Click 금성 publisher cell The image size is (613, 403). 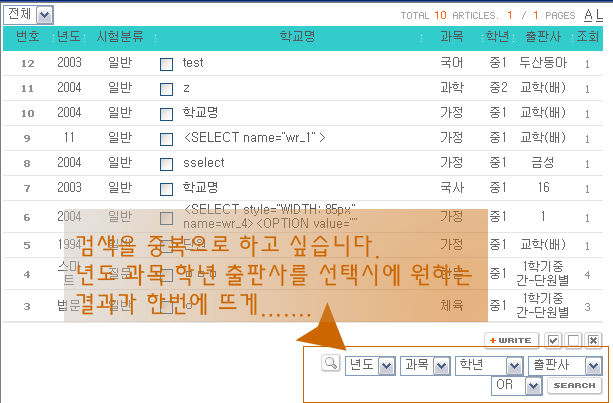tap(543, 163)
